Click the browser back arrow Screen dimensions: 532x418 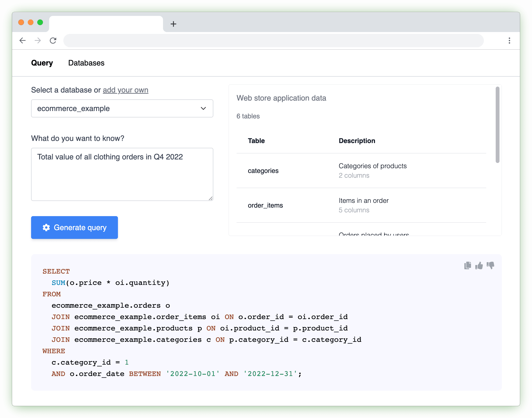[22, 40]
